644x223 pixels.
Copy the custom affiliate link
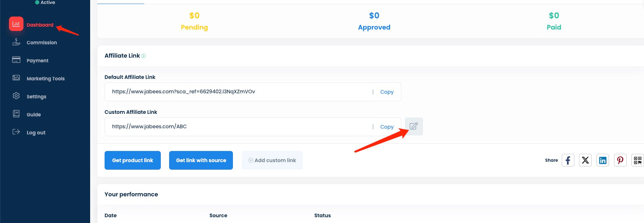click(387, 127)
